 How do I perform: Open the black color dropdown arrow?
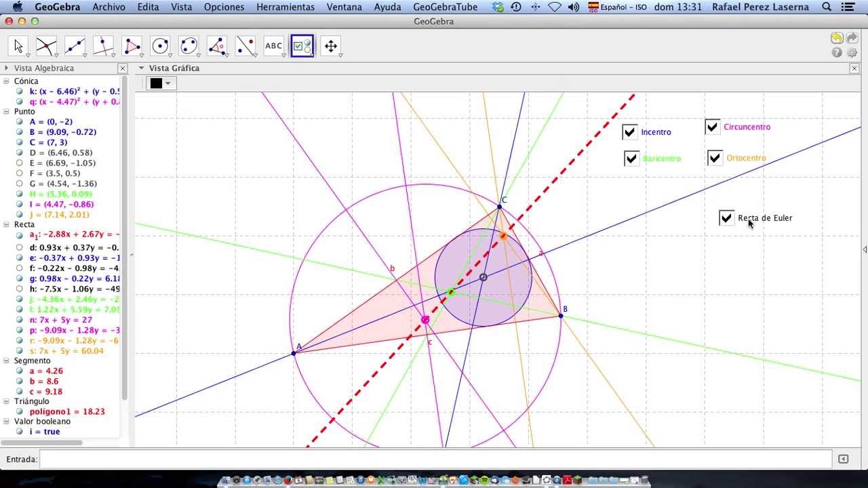(x=168, y=83)
